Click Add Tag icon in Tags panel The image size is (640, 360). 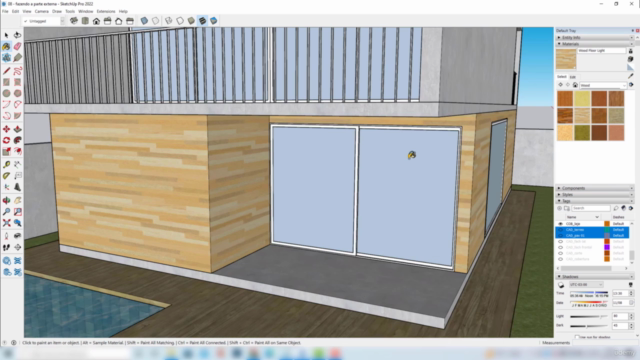click(560, 208)
